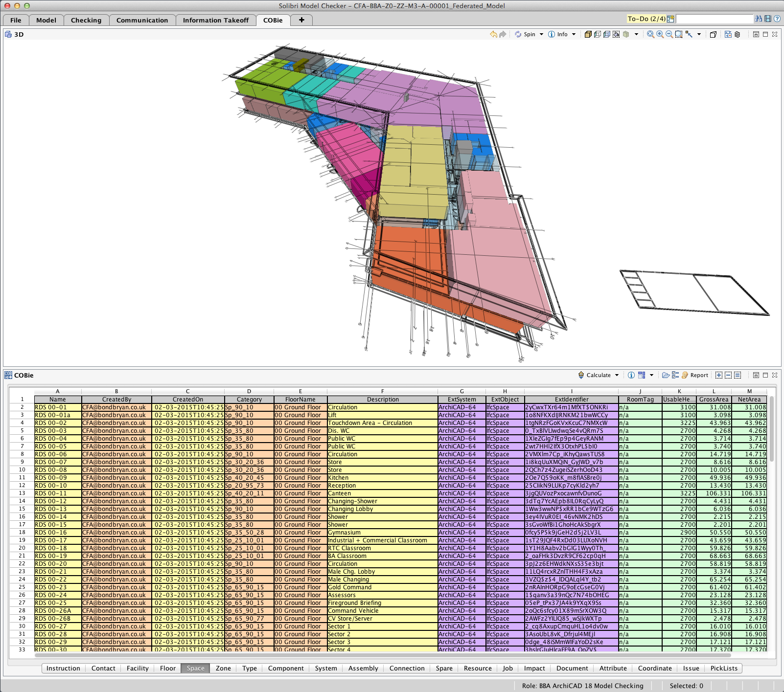
Task: Expand the Calculate dropdown arrow
Action: (x=617, y=375)
